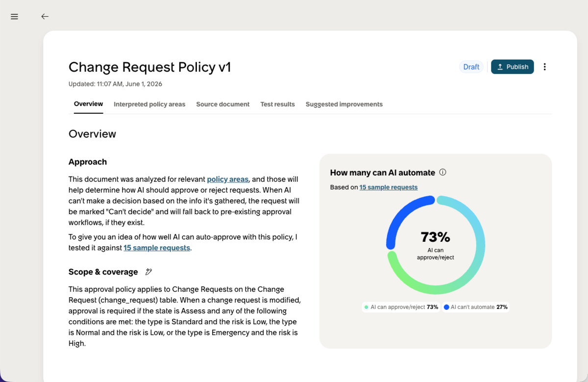The image size is (588, 382).
Task: Click the How many can AI automate heading
Action: (x=383, y=172)
